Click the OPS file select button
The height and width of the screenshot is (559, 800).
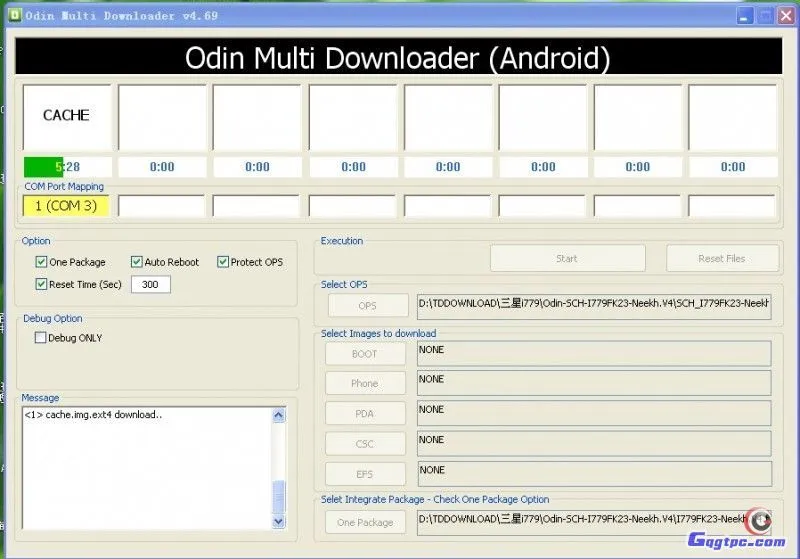367,306
